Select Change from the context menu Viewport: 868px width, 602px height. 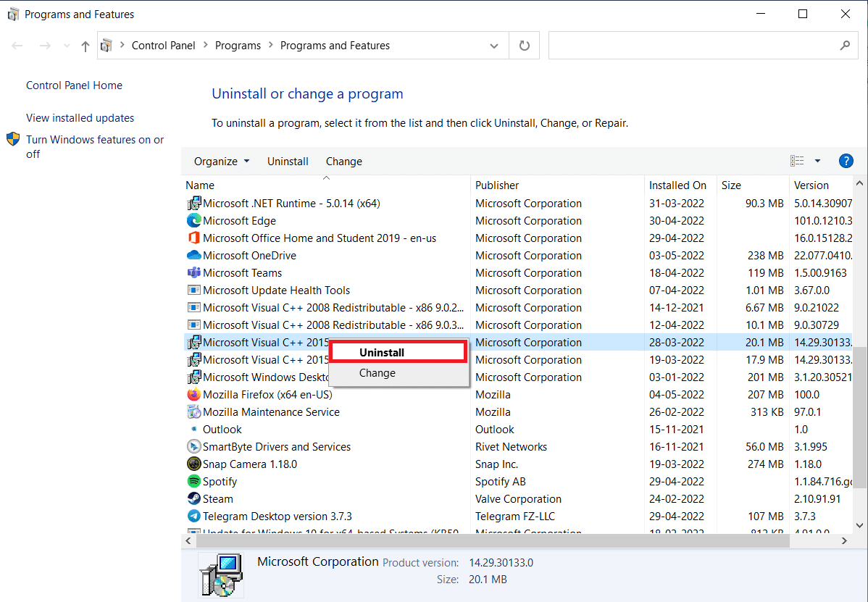398,373
